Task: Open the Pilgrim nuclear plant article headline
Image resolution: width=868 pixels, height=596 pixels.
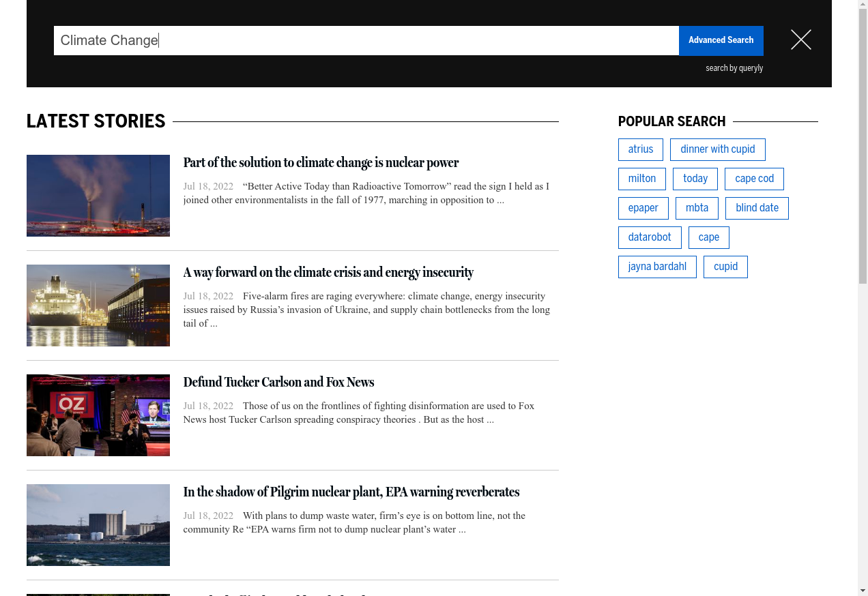Action: 351,492
